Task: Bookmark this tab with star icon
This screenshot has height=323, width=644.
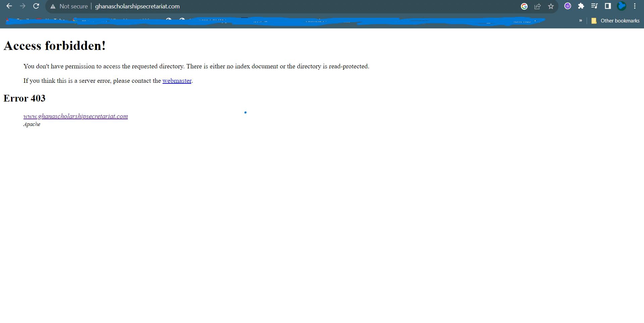Action: click(x=551, y=6)
